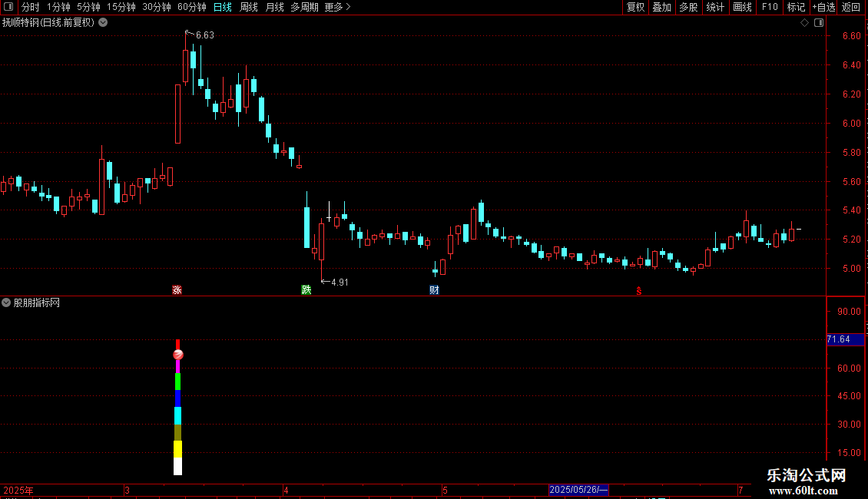The height and width of the screenshot is (499, 868).
Task: Click the cyan segment of indicator bar
Action: 177,415
